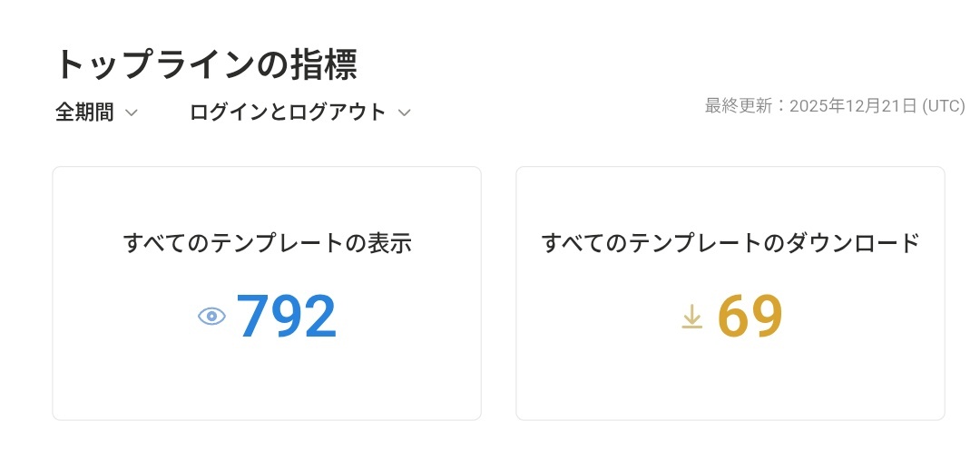Click the すべてのテンプレートのダウンロード card title
980x469 pixels.
click(730, 243)
